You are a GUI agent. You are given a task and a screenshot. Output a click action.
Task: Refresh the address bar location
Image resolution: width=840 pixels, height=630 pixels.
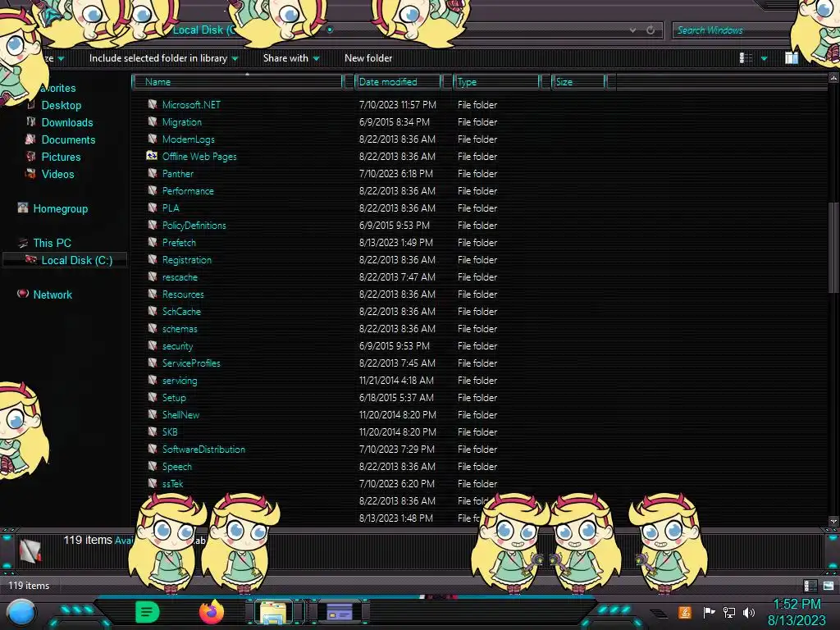651,30
